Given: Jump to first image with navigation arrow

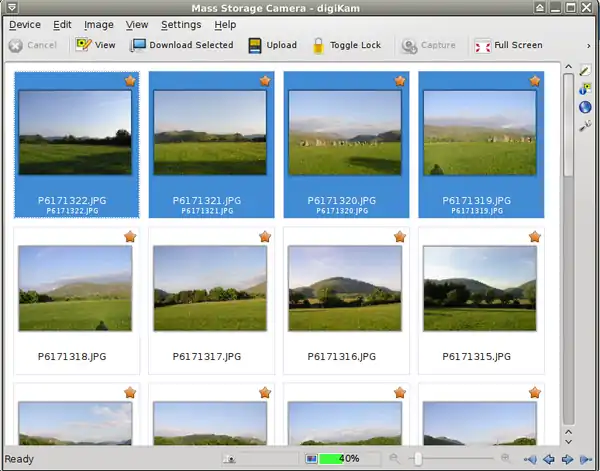Looking at the screenshot, I should pos(530,459).
